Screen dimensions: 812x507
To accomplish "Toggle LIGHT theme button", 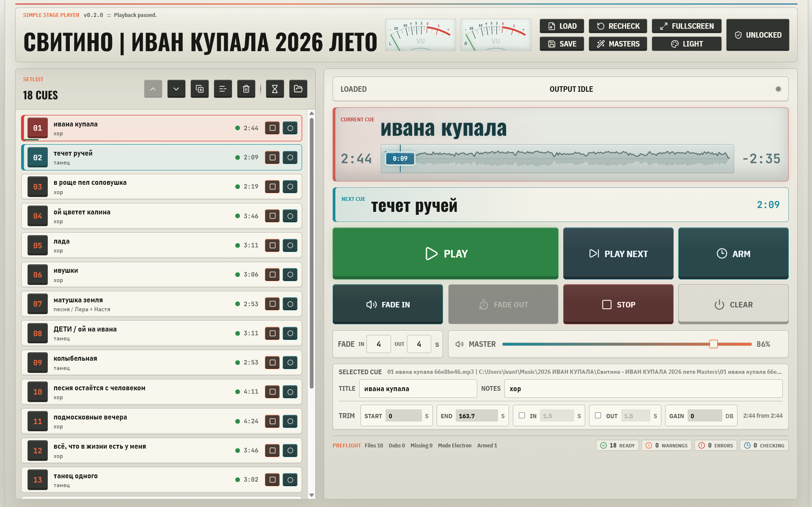I will coord(686,44).
